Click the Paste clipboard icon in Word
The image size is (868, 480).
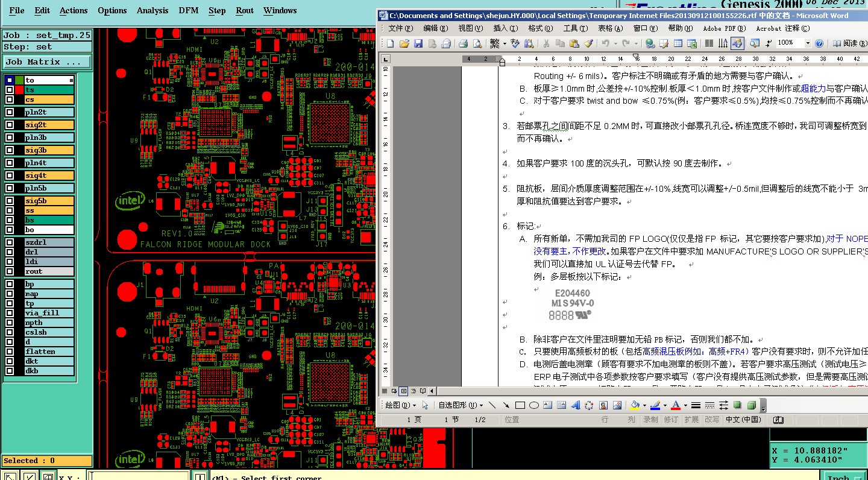click(x=574, y=43)
